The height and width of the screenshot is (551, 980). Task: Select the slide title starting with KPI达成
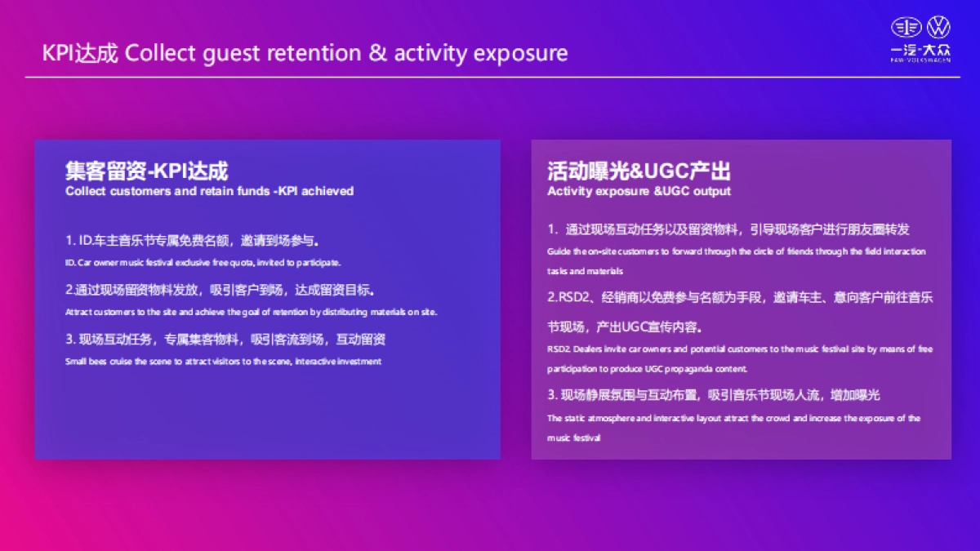pos(305,53)
